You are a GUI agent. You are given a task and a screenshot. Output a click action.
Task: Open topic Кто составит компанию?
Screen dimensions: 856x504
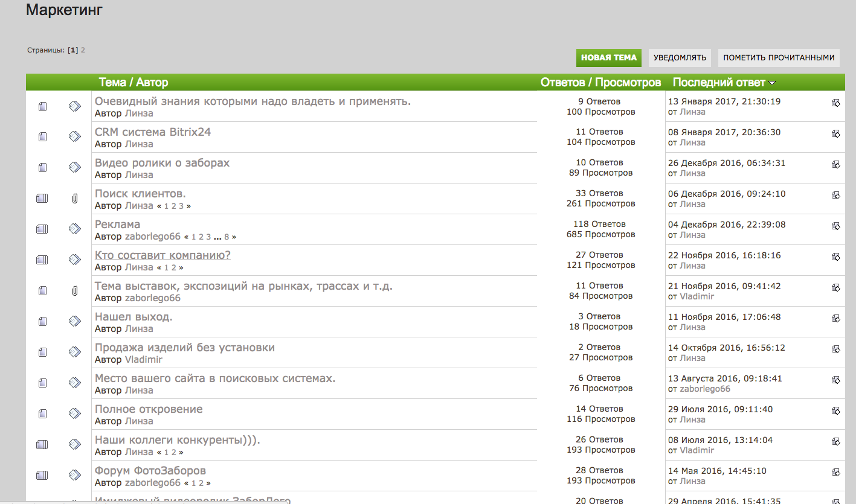coord(163,255)
